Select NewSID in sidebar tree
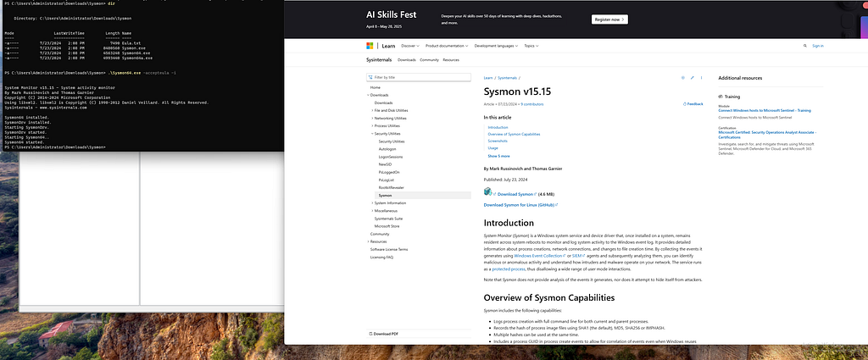The height and width of the screenshot is (360, 868). click(x=385, y=164)
